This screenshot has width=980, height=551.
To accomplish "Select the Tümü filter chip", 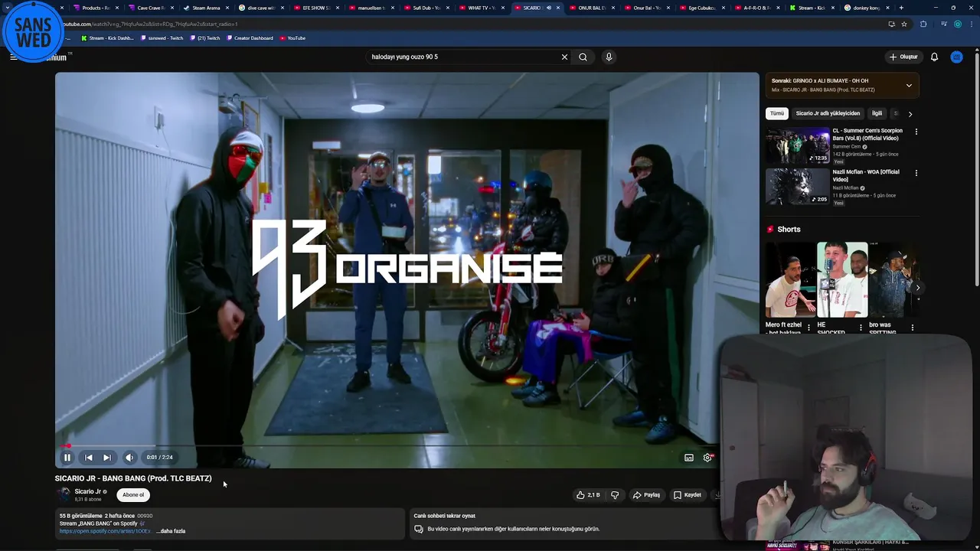I will (777, 113).
